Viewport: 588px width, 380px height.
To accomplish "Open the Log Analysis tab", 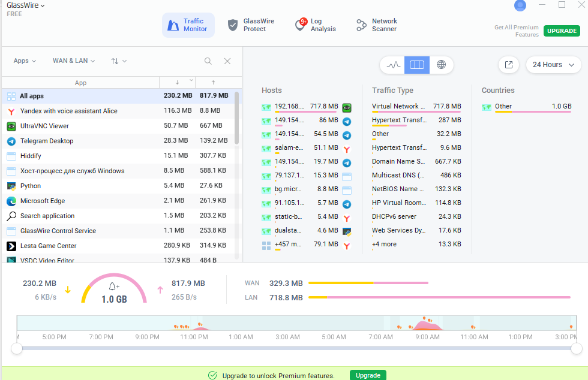I will [x=316, y=25].
